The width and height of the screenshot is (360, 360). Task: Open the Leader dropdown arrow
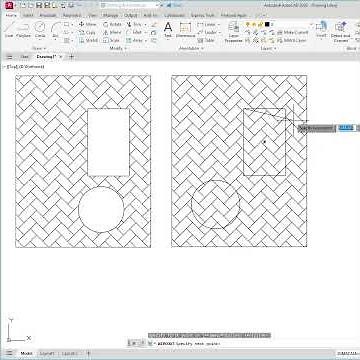(x=219, y=32)
